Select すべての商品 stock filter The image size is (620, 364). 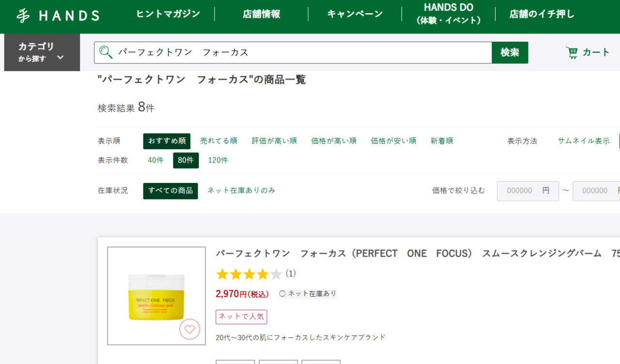pos(170,191)
